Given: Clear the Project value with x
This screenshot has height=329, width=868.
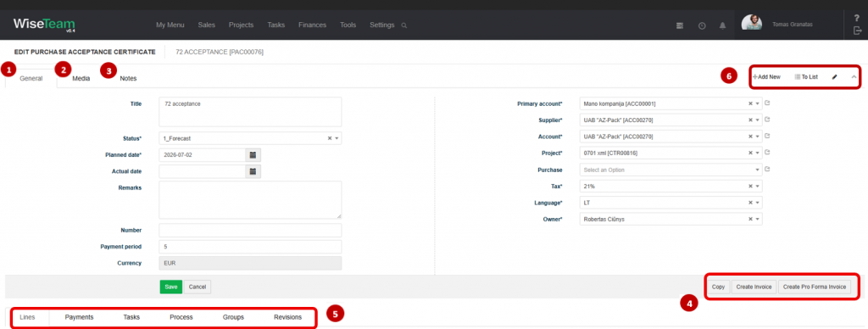Looking at the screenshot, I should click(751, 153).
